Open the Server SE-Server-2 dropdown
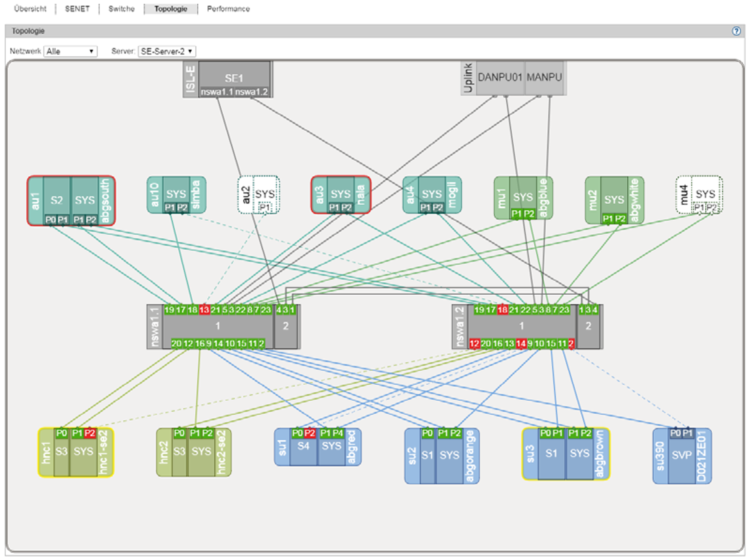This screenshot has height=560, width=753. 167,51
